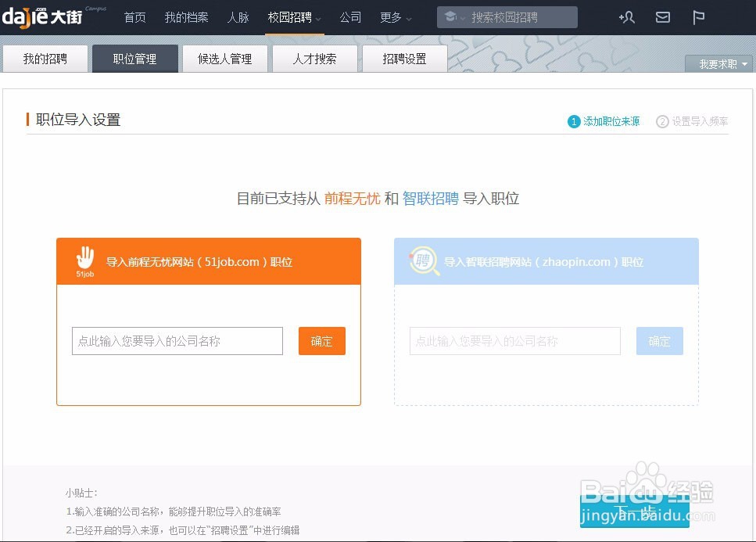The image size is (756, 542).
Task: Switch to the 人才搜索 tab
Action: (x=314, y=59)
